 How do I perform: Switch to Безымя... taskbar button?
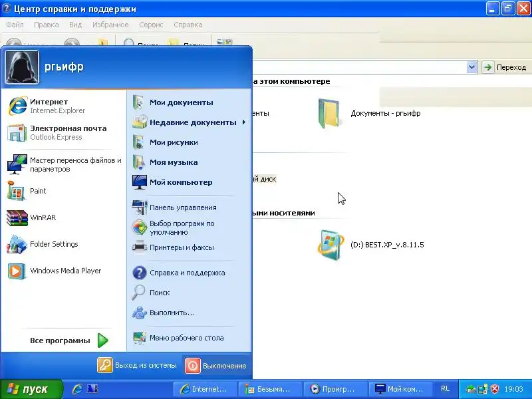tap(270, 389)
